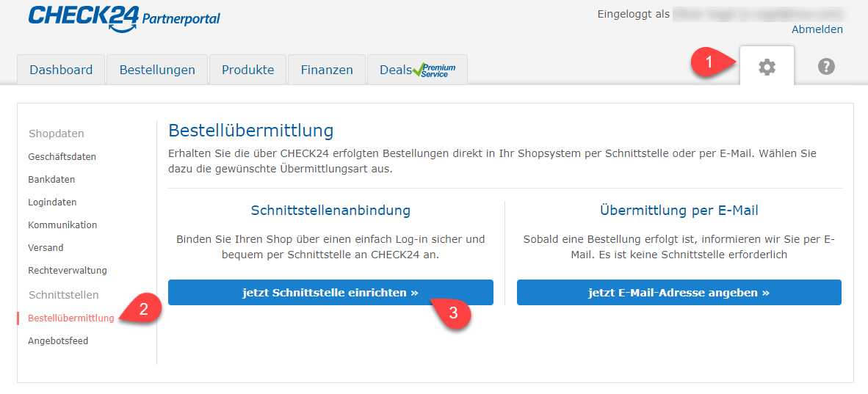This screenshot has height=394, width=868.
Task: Click the help question mark icon
Action: [x=826, y=67]
